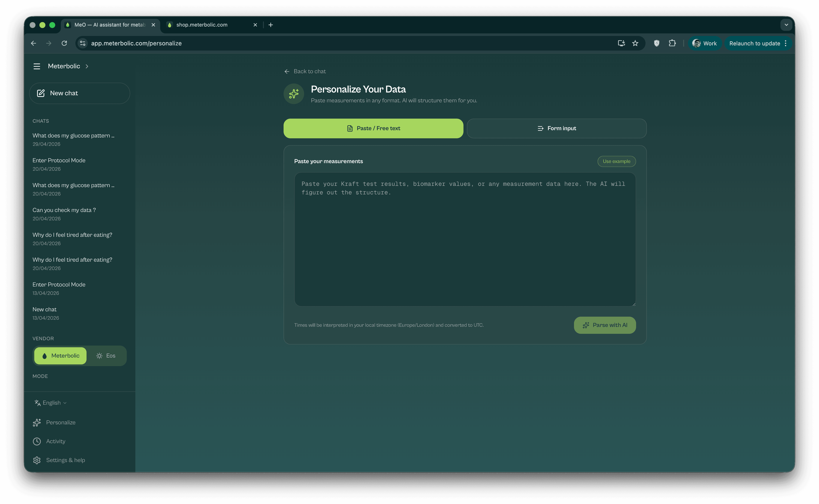Click the Activity clock icon
Image resolution: width=819 pixels, height=504 pixels.
[37, 441]
